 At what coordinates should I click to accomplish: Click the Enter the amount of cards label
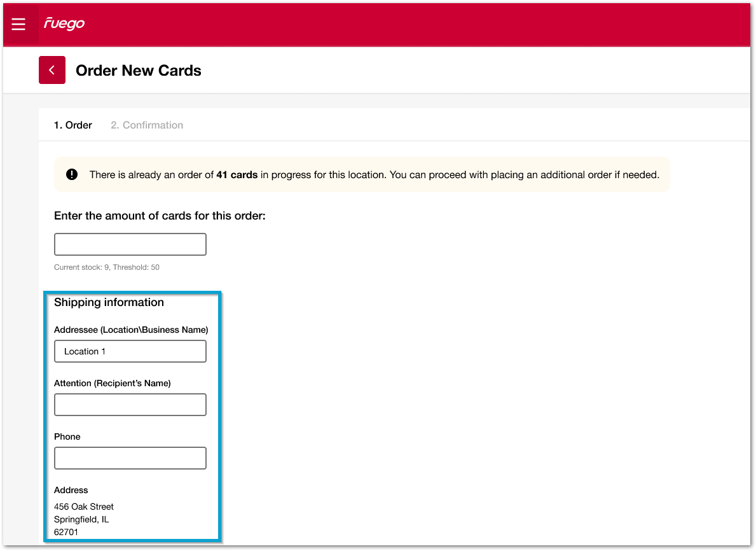(160, 216)
